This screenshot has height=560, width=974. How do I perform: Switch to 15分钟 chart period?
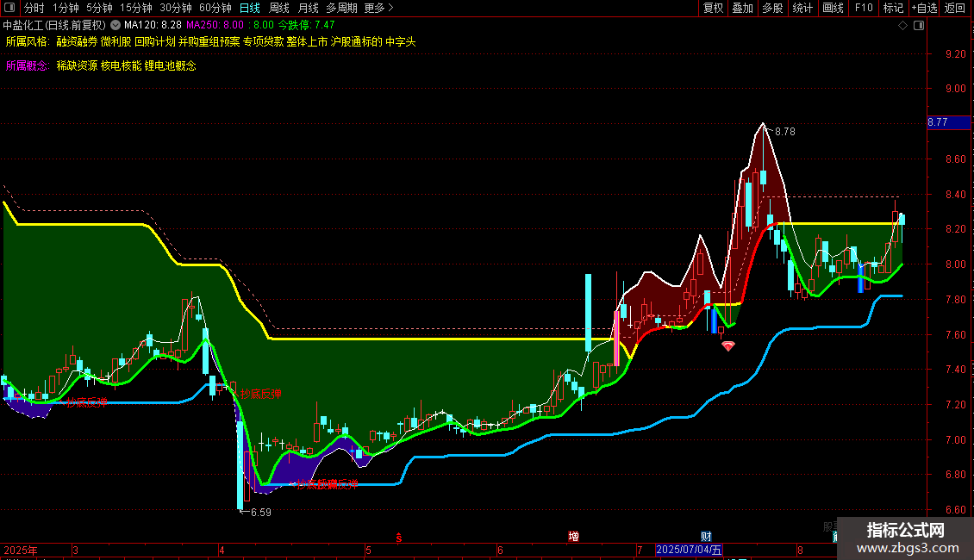tap(136, 8)
